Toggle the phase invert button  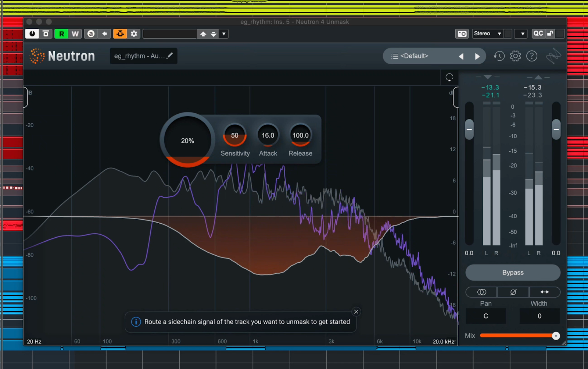[x=513, y=292]
